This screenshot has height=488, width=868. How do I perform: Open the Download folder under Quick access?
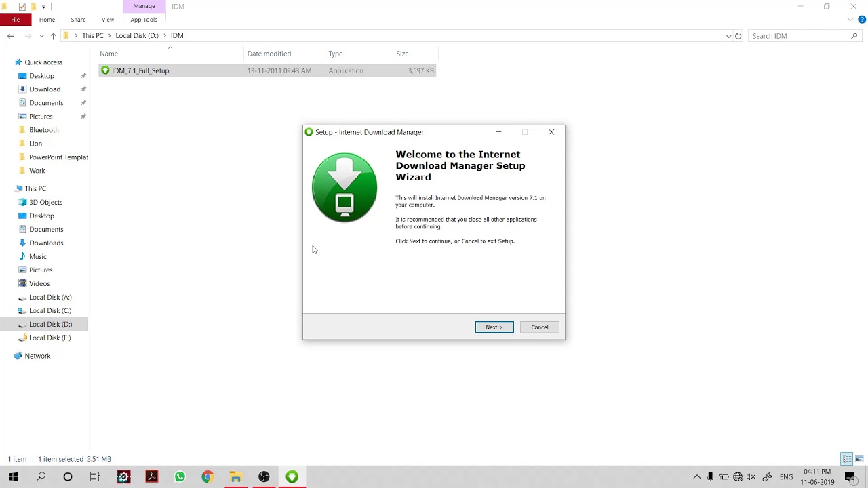coord(45,89)
